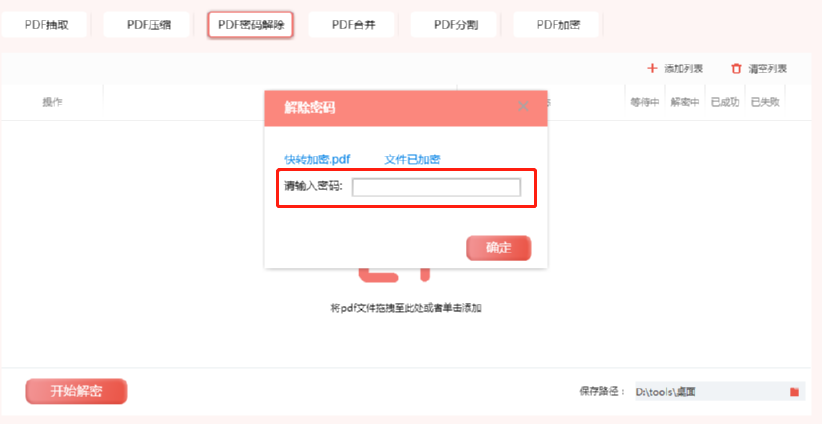The width and height of the screenshot is (822, 424).
Task: Click the 操作 column header
Action: coord(52,102)
